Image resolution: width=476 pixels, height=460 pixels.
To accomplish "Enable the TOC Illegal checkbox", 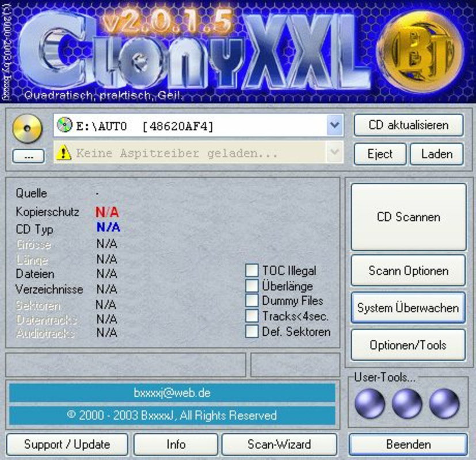I will (252, 270).
